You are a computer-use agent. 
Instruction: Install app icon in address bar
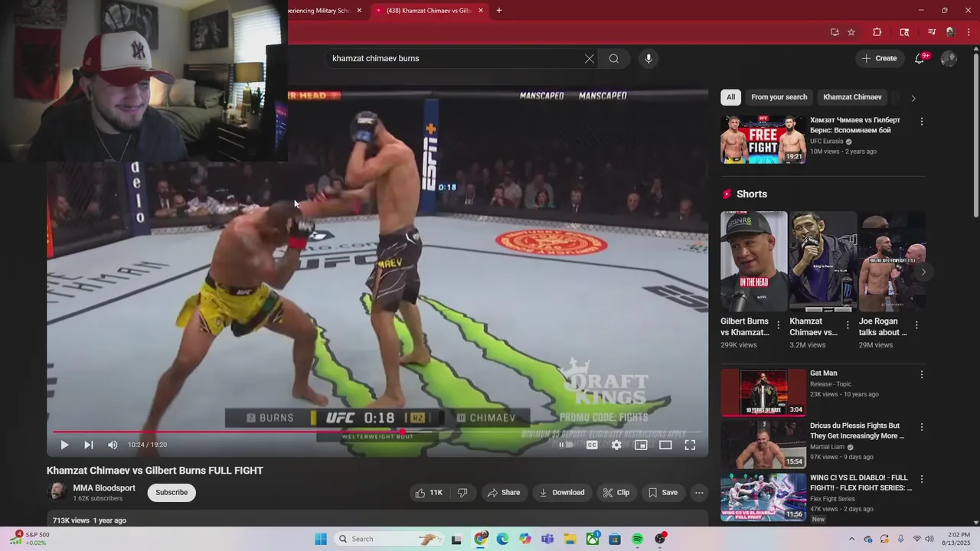835,32
